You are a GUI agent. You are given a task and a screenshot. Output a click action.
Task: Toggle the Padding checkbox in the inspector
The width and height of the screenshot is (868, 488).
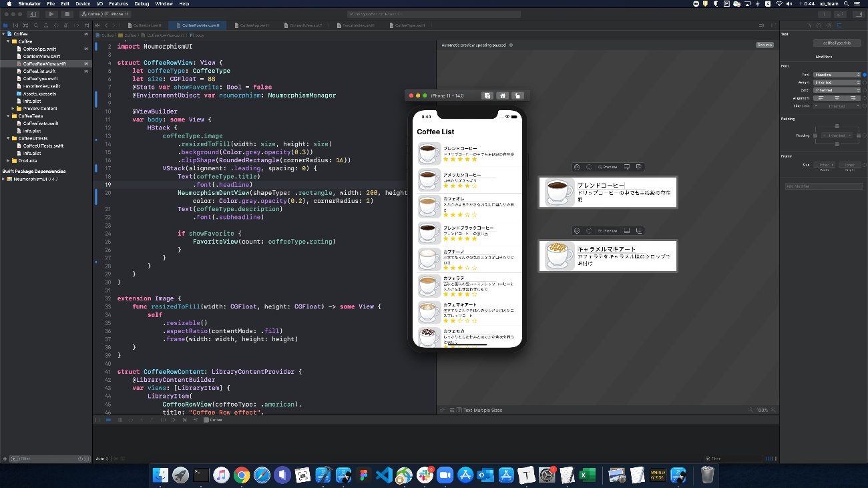pos(816,136)
